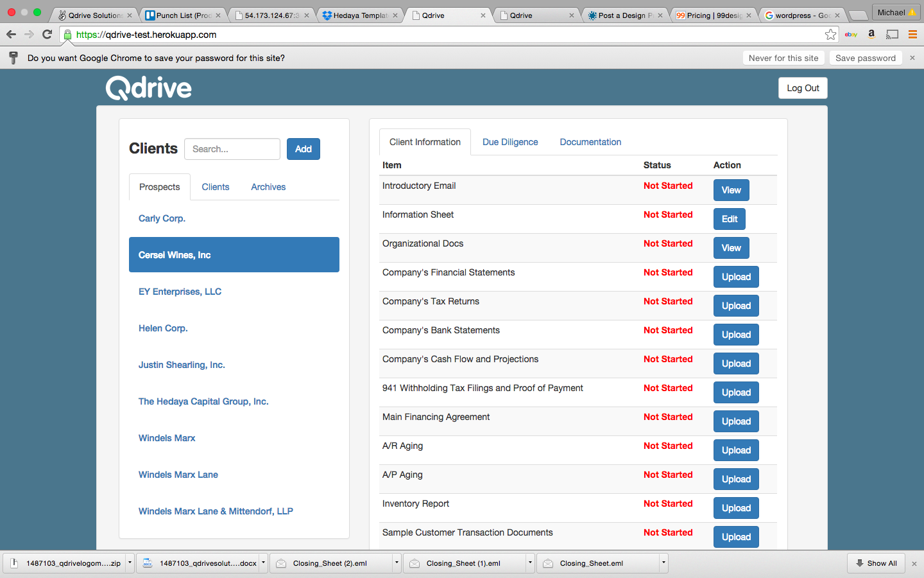Screen dimensions: 924x578
Task: Upload the Company's Tax Returns document
Action: tap(736, 306)
